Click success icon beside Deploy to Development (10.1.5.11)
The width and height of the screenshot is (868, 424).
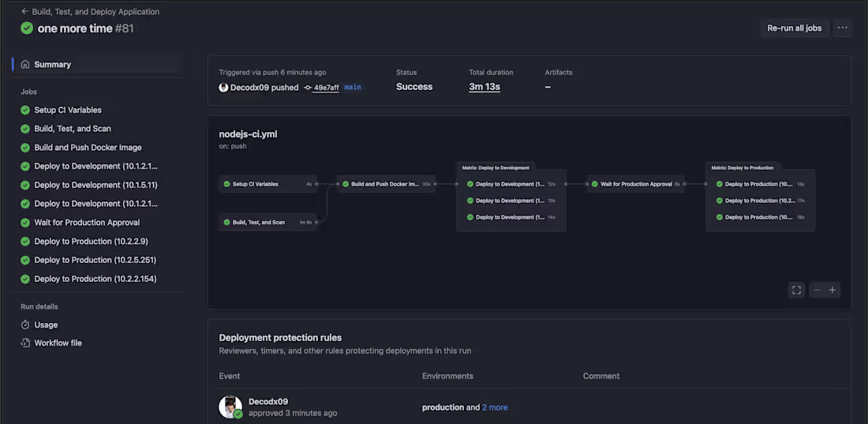25,185
